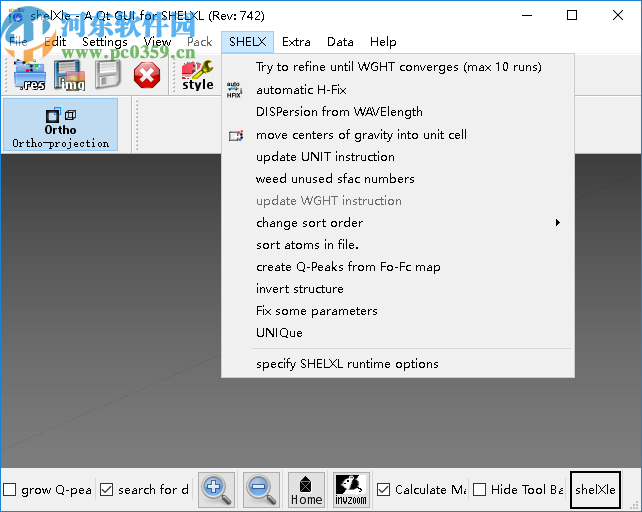Zoom out with the minus magnifier

tap(261, 490)
